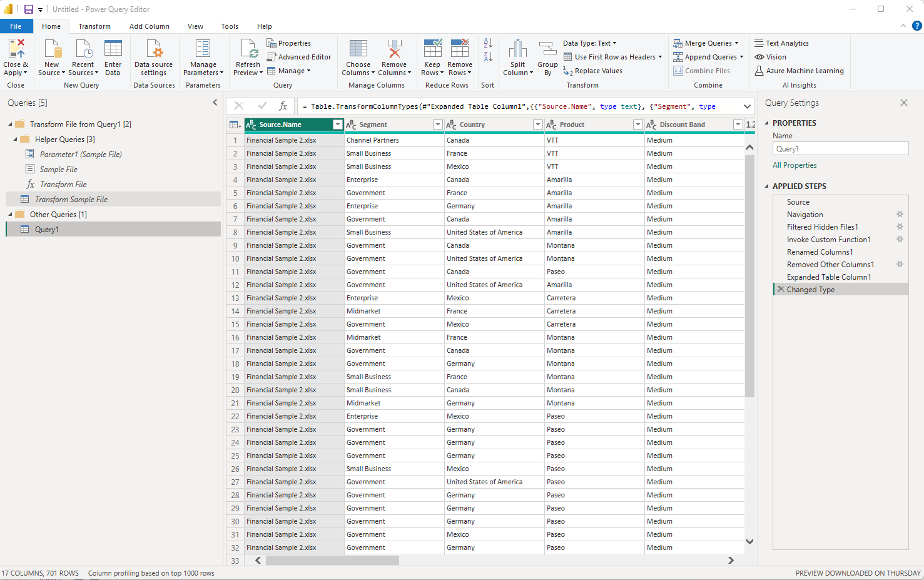Viewport: 924px width, 580px height.
Task: Click the Help question mark icon
Action: coord(916,26)
